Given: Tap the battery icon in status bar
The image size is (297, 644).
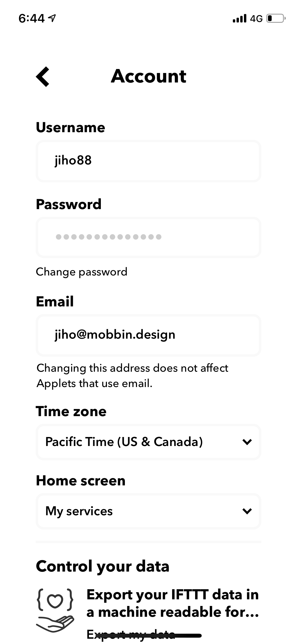Looking at the screenshot, I should (x=276, y=19).
